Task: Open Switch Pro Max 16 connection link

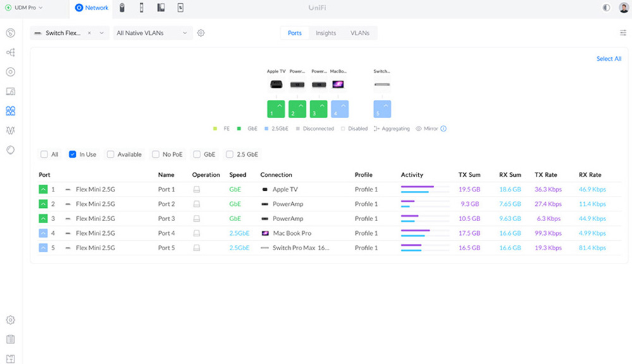Action: click(x=301, y=248)
